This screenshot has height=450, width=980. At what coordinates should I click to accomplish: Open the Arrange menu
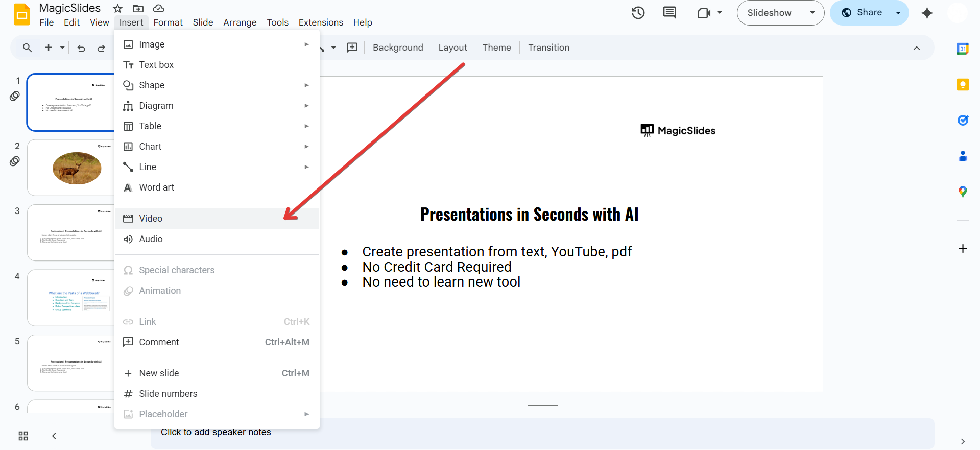coord(240,22)
